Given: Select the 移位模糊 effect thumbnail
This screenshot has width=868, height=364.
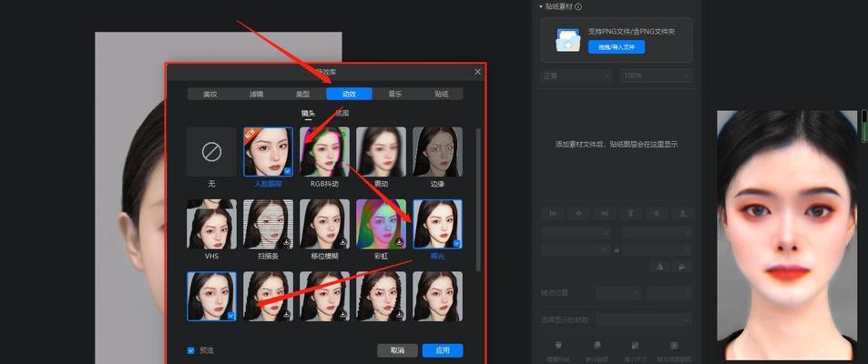Looking at the screenshot, I should 324,224.
